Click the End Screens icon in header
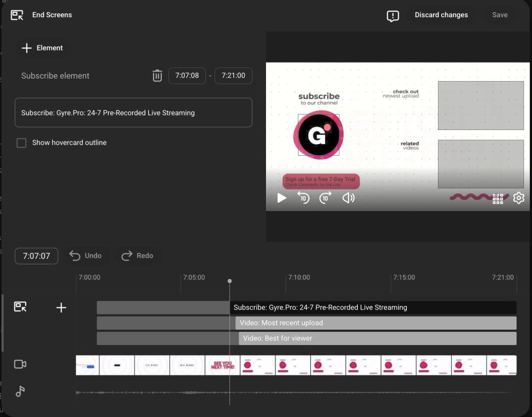Viewport: 532px width, 417px height. (x=17, y=15)
